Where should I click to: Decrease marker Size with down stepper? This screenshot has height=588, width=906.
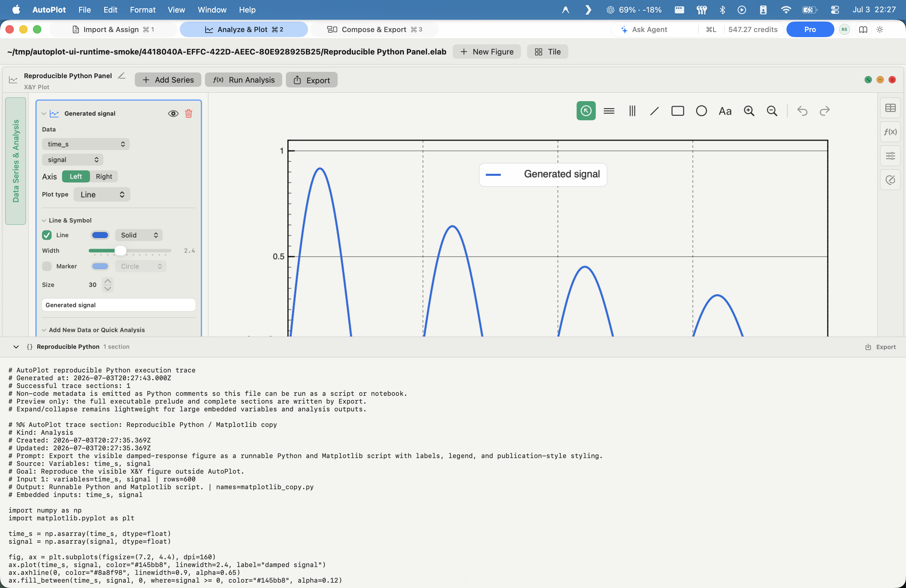click(x=108, y=289)
